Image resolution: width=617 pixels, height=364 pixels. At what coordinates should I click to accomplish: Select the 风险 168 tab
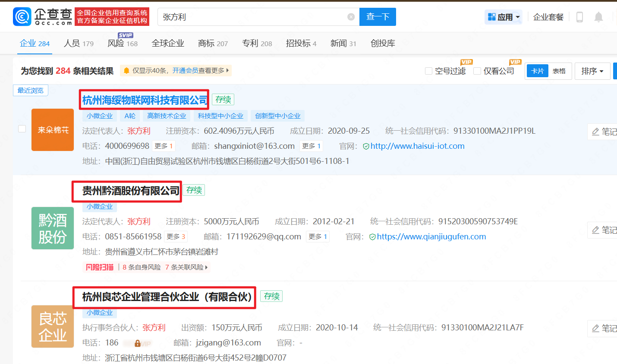123,43
